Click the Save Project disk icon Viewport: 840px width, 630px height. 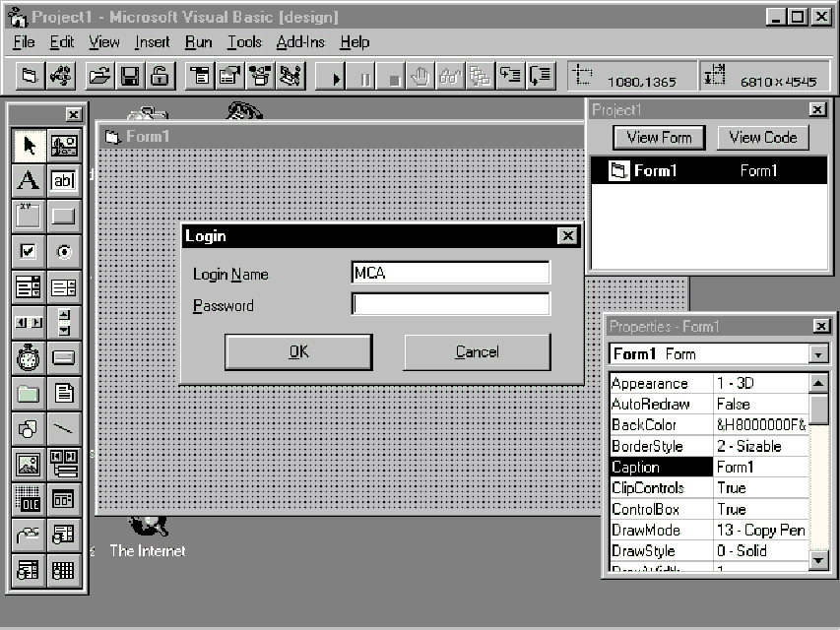(129, 76)
